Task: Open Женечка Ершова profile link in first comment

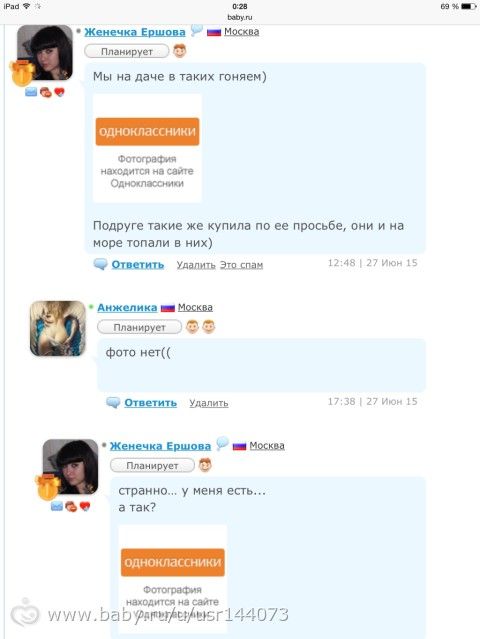Action: tap(135, 32)
